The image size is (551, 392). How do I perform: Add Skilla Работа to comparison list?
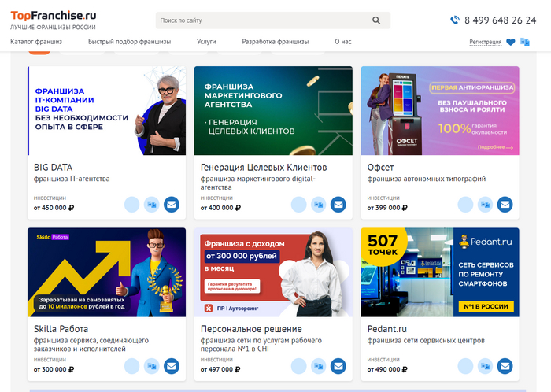click(151, 366)
